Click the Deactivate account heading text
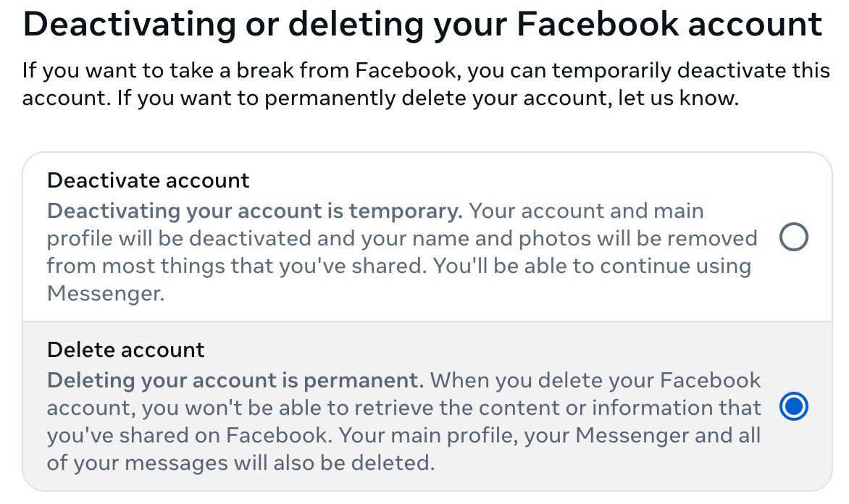The image size is (849, 504). click(148, 180)
